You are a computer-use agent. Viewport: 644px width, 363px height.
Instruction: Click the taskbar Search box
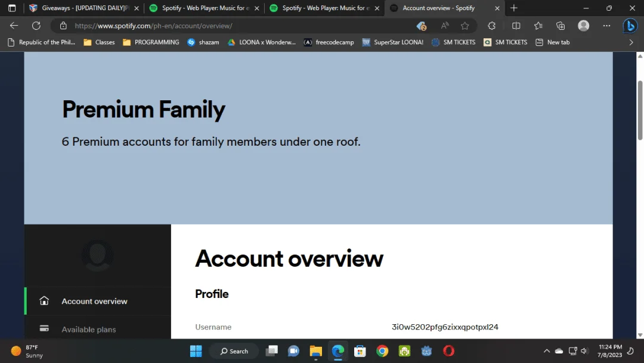tap(234, 351)
